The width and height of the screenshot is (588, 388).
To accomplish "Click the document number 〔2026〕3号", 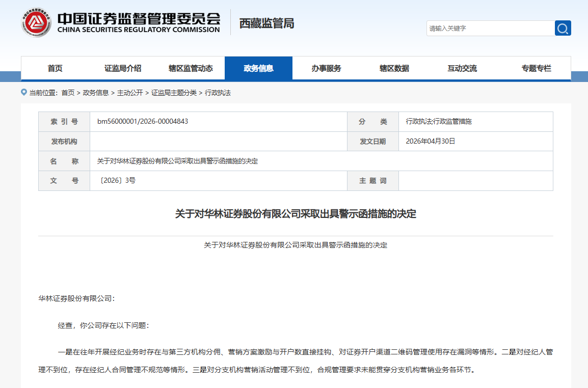I will (116, 180).
